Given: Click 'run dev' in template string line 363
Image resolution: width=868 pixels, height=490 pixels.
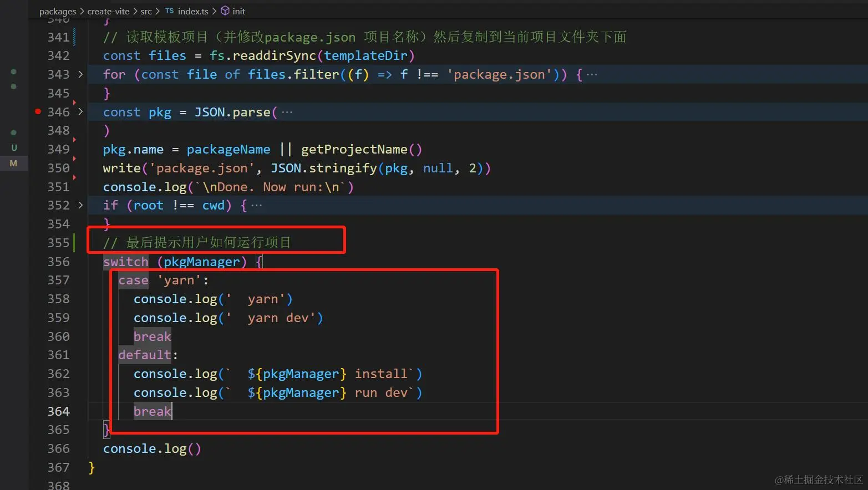Looking at the screenshot, I should click(x=381, y=392).
